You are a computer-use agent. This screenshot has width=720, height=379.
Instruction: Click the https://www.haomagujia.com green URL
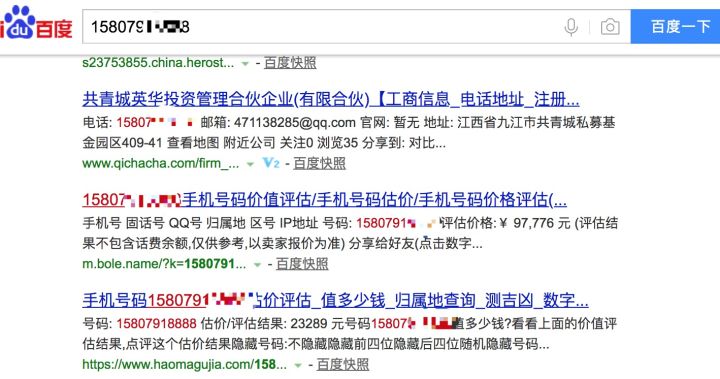point(185,364)
